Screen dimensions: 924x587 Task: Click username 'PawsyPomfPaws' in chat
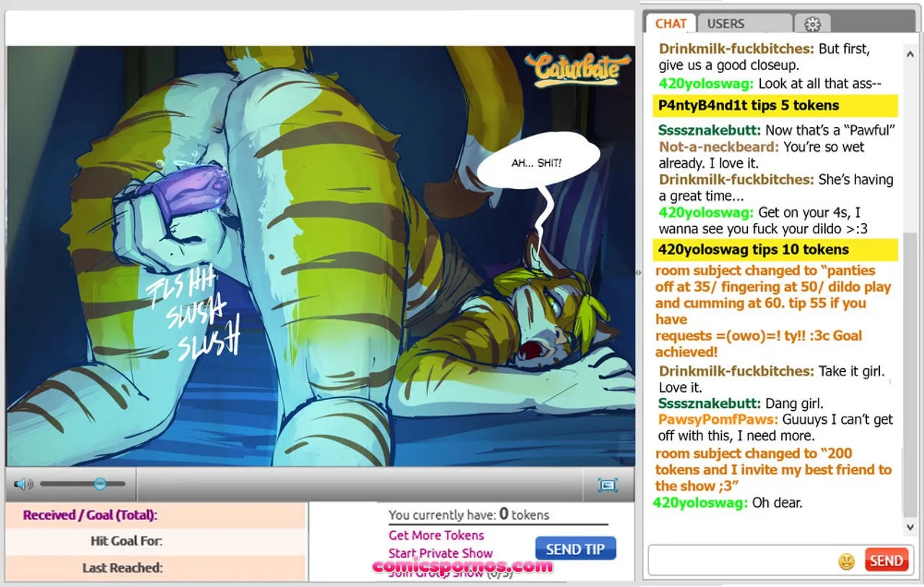coord(718,419)
